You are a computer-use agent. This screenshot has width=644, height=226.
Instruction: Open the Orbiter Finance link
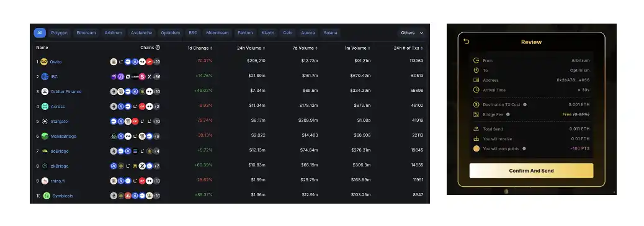[x=66, y=92]
